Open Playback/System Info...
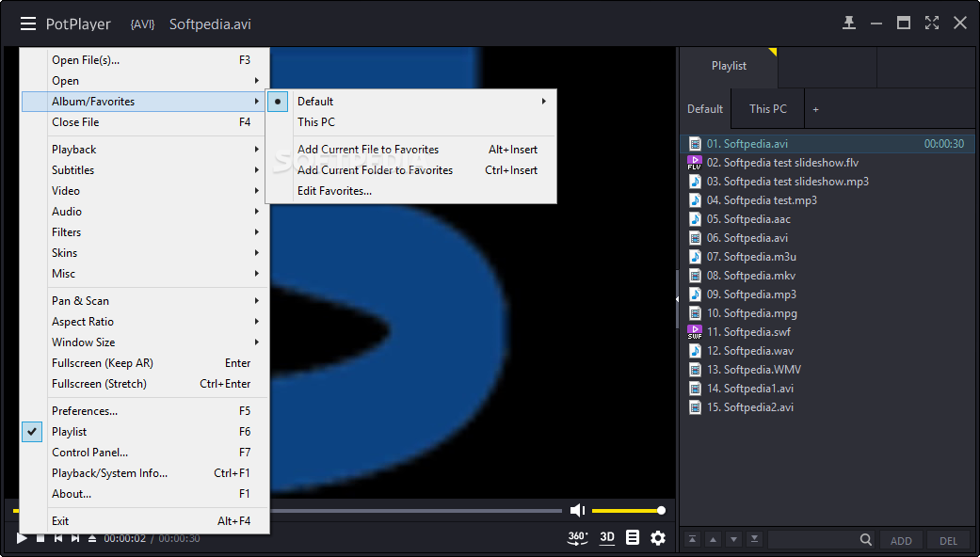Image resolution: width=980 pixels, height=557 pixels. [x=146, y=472]
